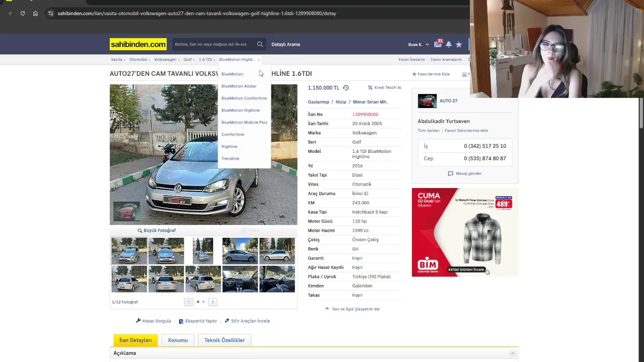644x362 pixels.
Task: Click the percent icon for Kredi Teklifi
Action: click(x=370, y=87)
